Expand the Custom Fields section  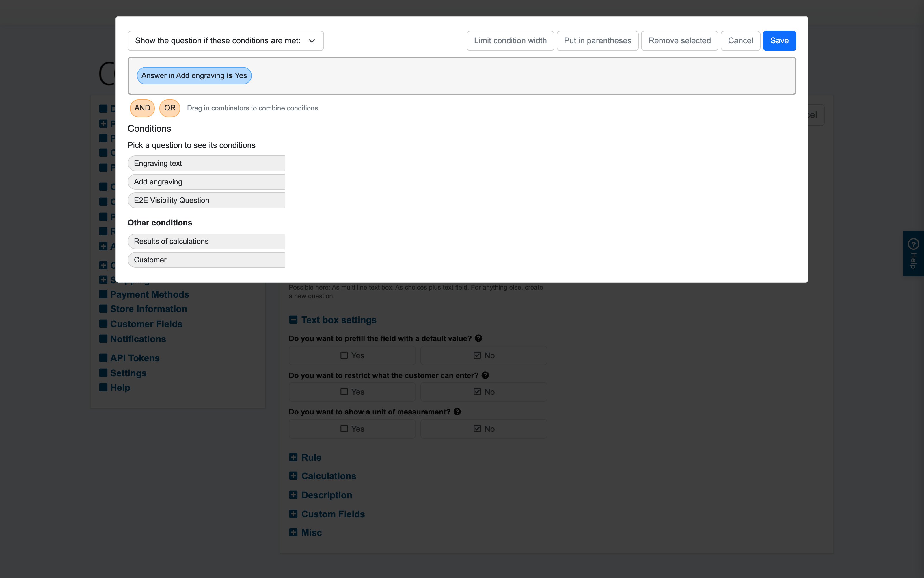327,514
